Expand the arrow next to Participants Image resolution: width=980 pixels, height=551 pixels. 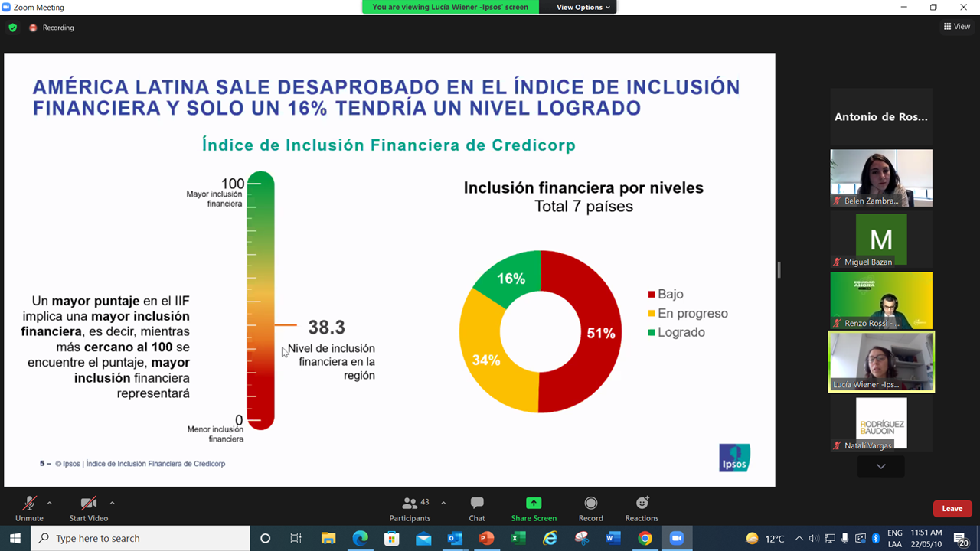tap(443, 503)
